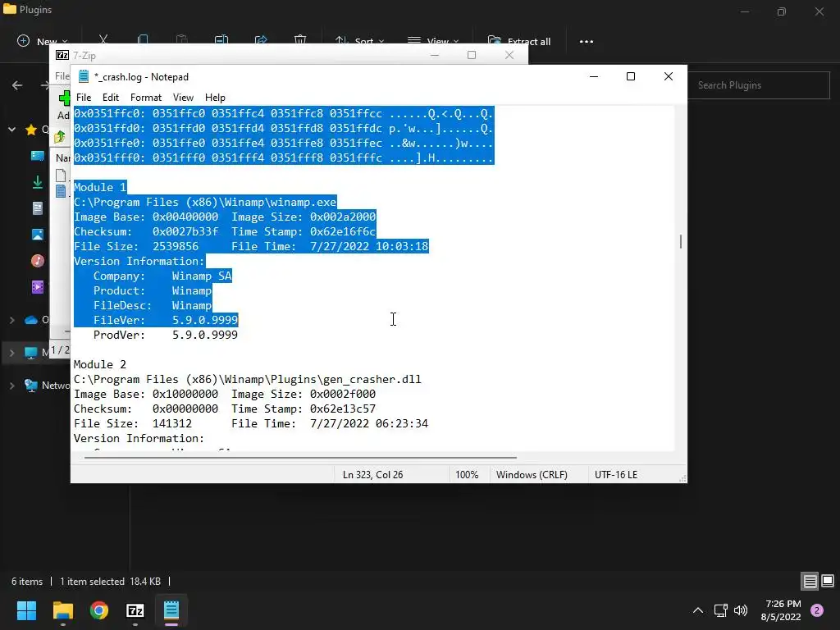Open the View dropdown in Explorer
840x630 pixels.
[x=433, y=41]
